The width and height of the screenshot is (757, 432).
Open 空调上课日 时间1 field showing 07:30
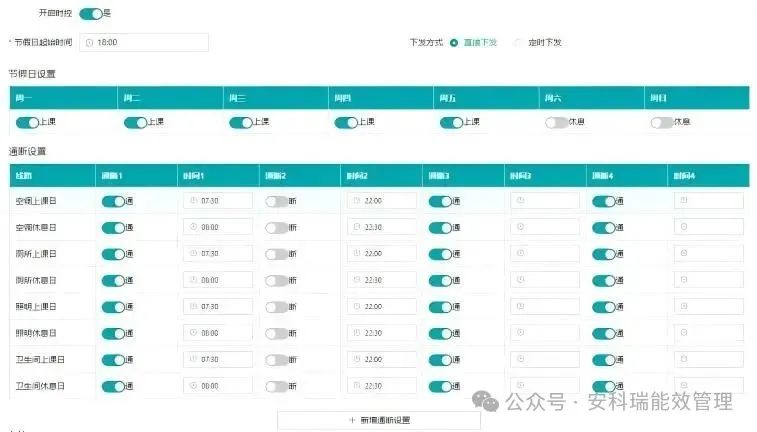[218, 200]
